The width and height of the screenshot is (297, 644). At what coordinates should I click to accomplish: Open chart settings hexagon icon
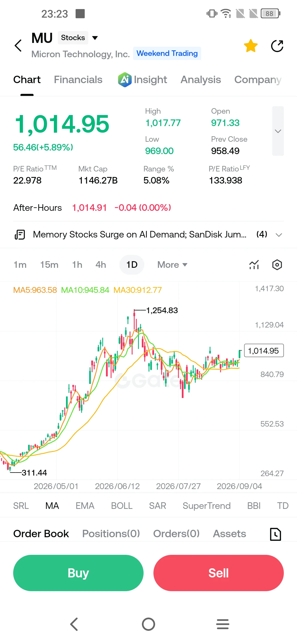point(277,265)
